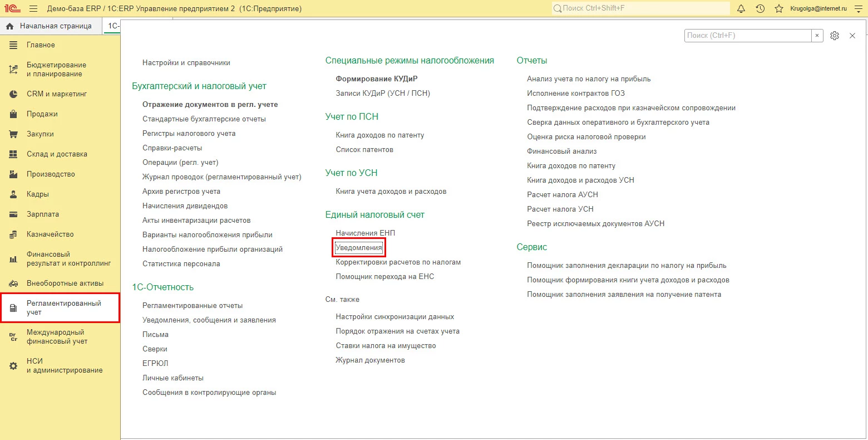Open Начисления дивидендов
Viewport: 868px width, 440px height.
pos(185,206)
